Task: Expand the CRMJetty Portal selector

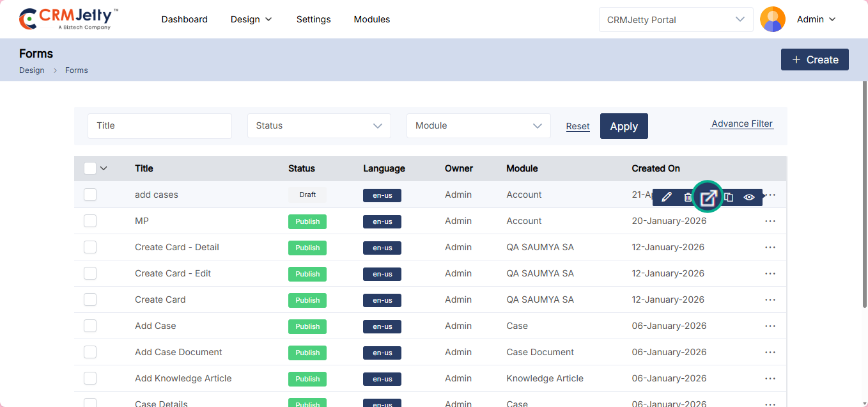Action: click(x=676, y=20)
